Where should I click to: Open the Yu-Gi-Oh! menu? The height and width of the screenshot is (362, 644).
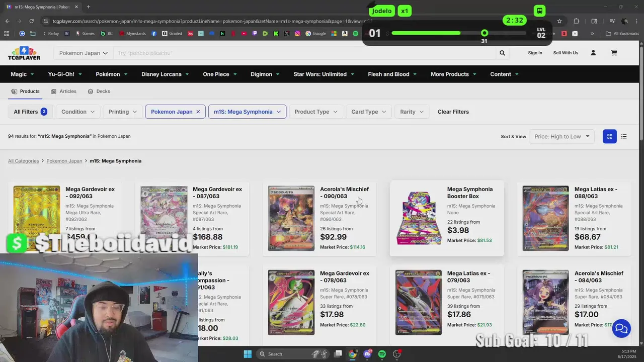(x=65, y=74)
